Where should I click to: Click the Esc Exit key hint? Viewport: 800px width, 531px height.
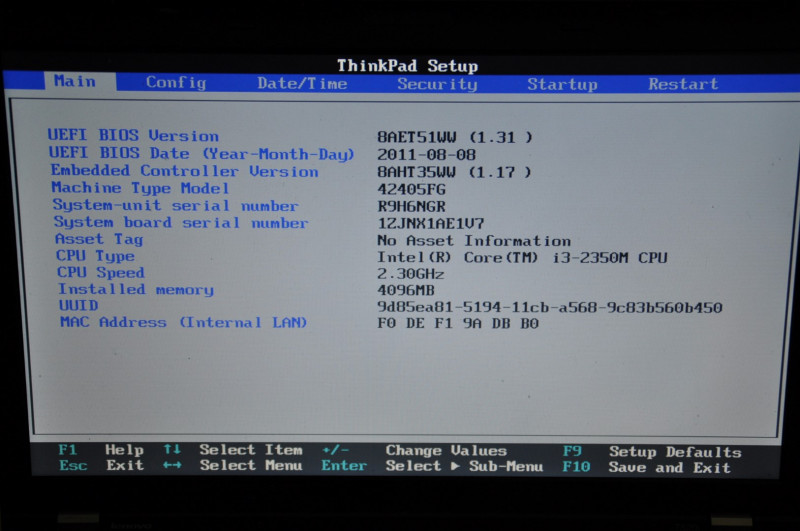click(x=102, y=465)
